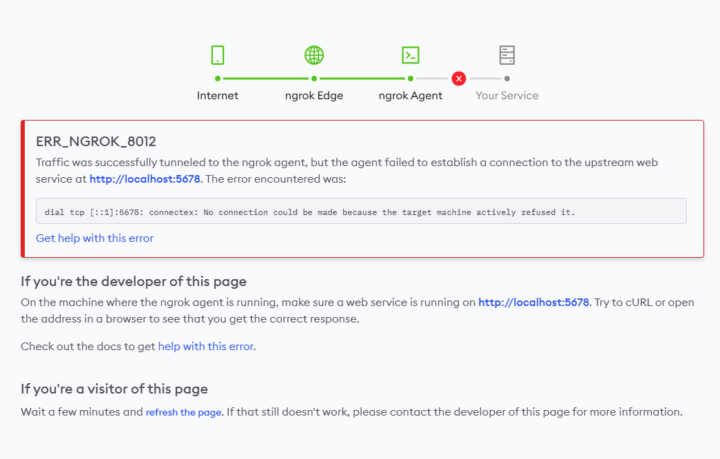Click the Internet label

218,95
